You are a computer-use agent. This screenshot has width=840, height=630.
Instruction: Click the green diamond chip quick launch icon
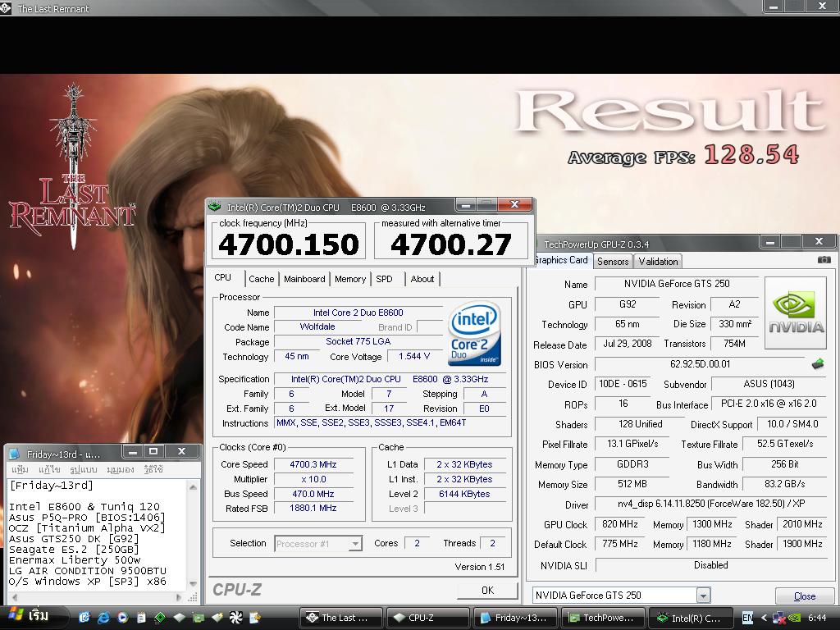click(x=160, y=618)
